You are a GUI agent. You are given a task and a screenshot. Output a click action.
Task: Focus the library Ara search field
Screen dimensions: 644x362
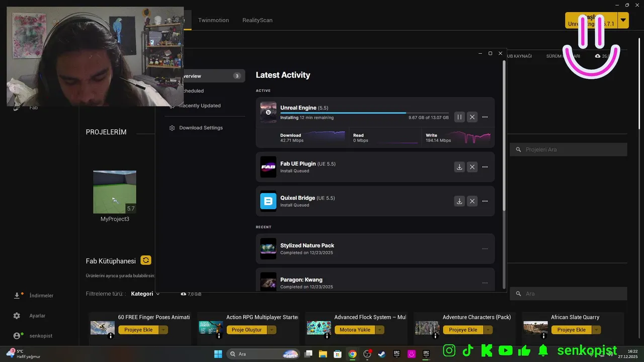569,294
